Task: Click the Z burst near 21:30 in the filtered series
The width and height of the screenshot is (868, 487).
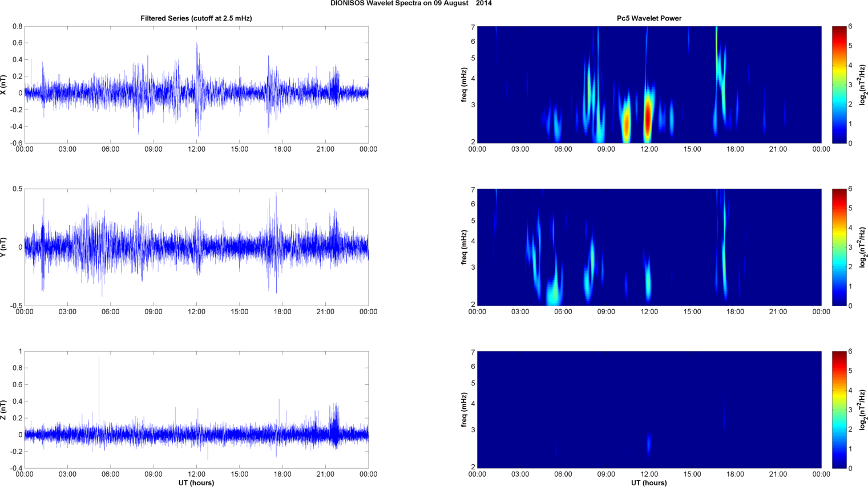Action: click(335, 425)
